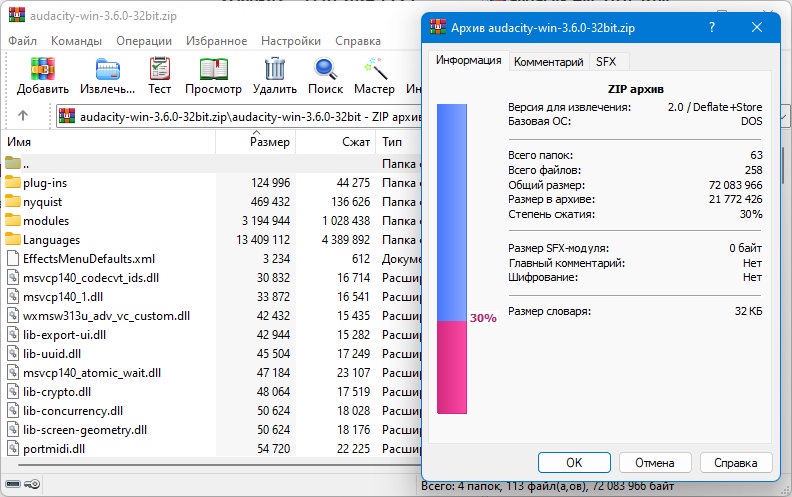Select msvcp140_1.dll row

click(211, 296)
